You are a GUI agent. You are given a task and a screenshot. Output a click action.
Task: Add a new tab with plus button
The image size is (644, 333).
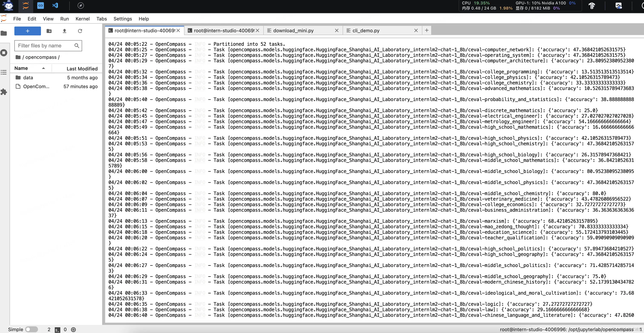pos(427,30)
